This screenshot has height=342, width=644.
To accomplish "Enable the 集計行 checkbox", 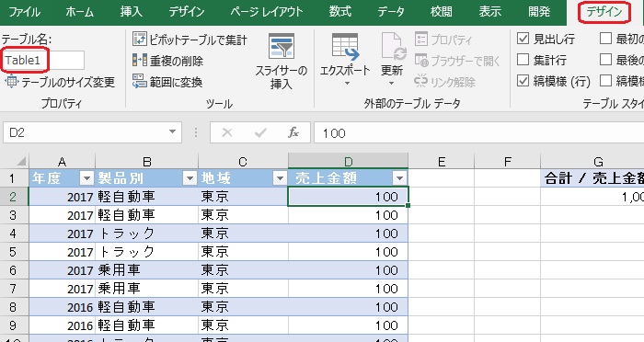I will point(523,60).
